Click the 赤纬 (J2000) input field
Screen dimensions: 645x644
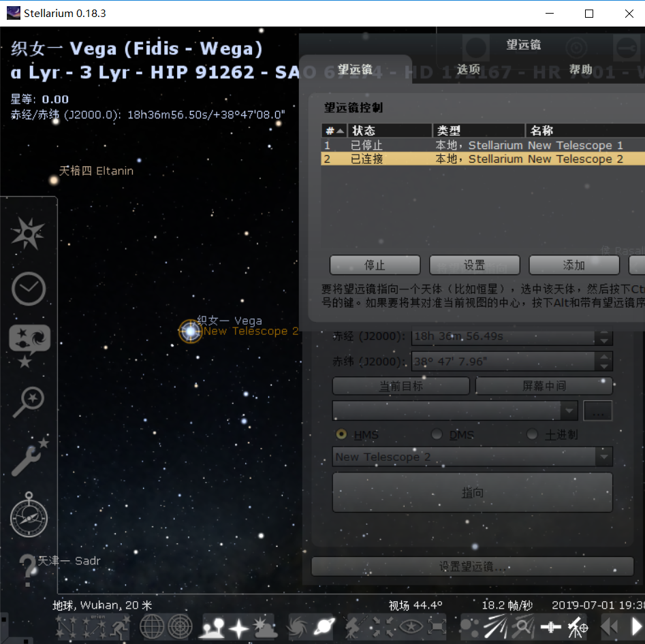click(503, 361)
